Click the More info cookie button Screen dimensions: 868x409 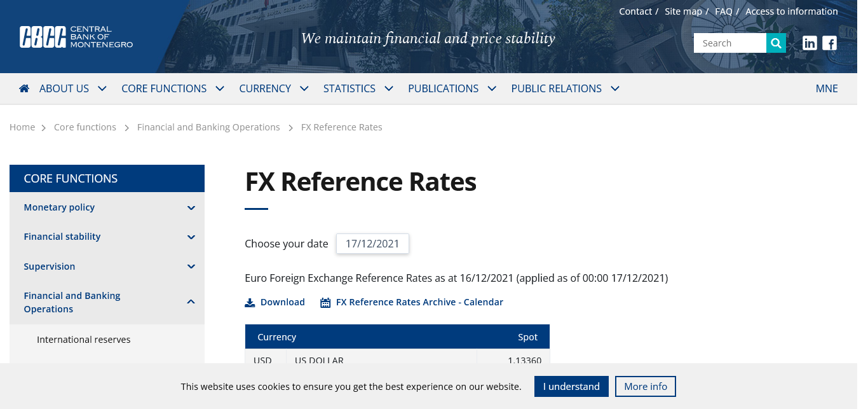pos(646,387)
